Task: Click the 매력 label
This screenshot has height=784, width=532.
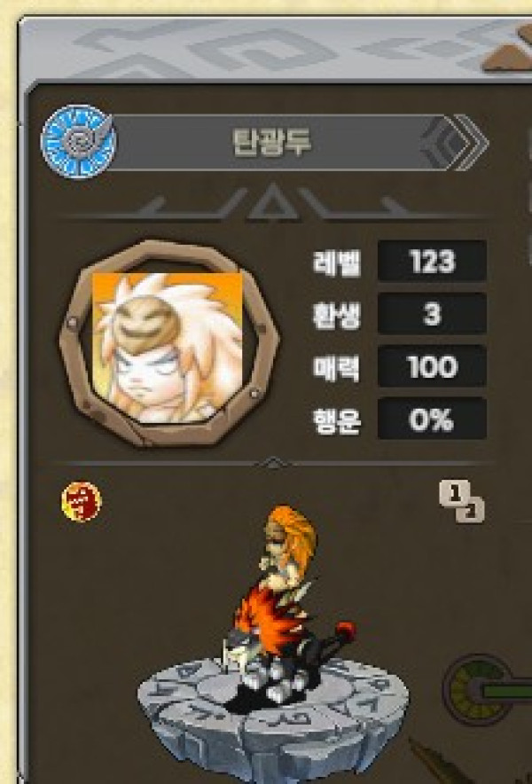Action: click(337, 367)
